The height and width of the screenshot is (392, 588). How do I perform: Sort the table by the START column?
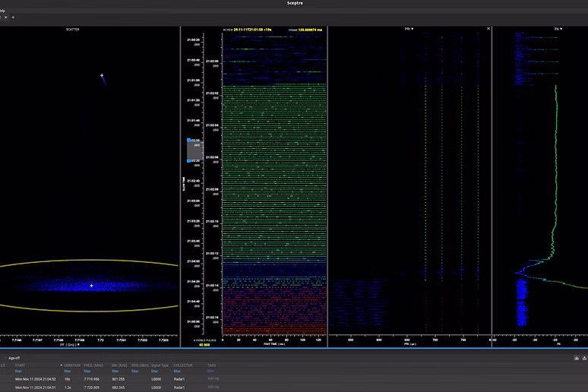click(x=20, y=365)
